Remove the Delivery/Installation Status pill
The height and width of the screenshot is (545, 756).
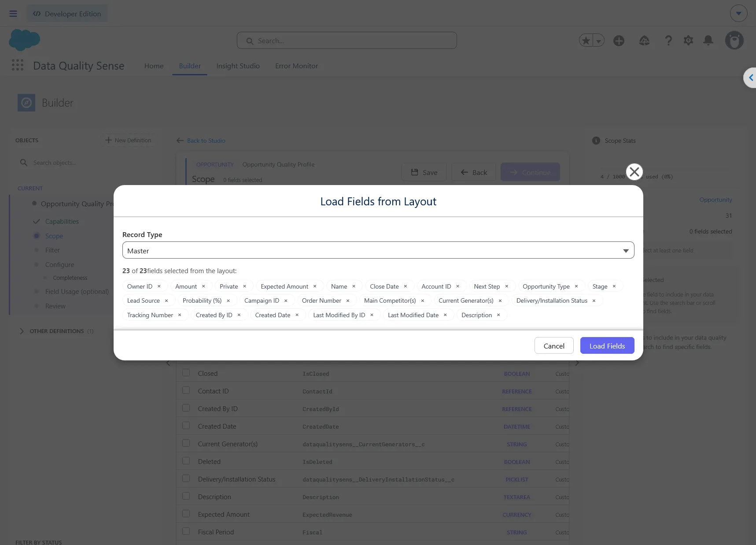click(594, 300)
